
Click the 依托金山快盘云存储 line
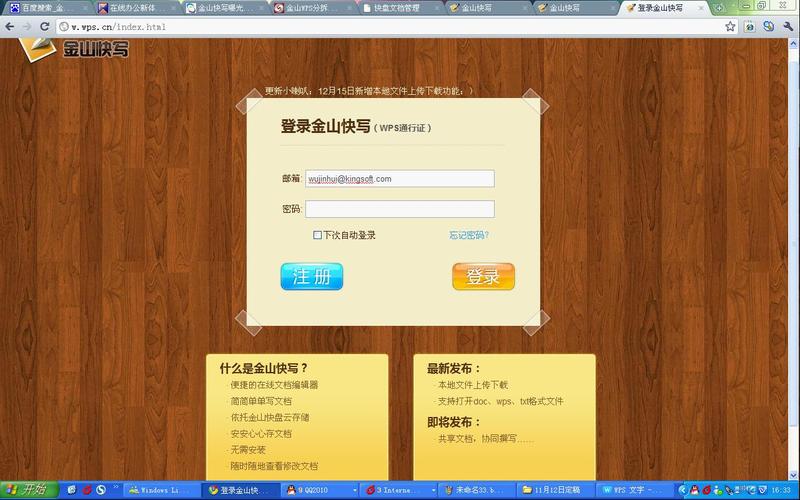(270, 417)
